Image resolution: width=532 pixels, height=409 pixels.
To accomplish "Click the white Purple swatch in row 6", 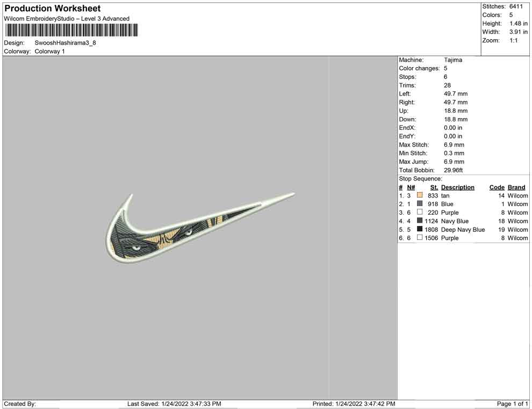I will 420,238.
